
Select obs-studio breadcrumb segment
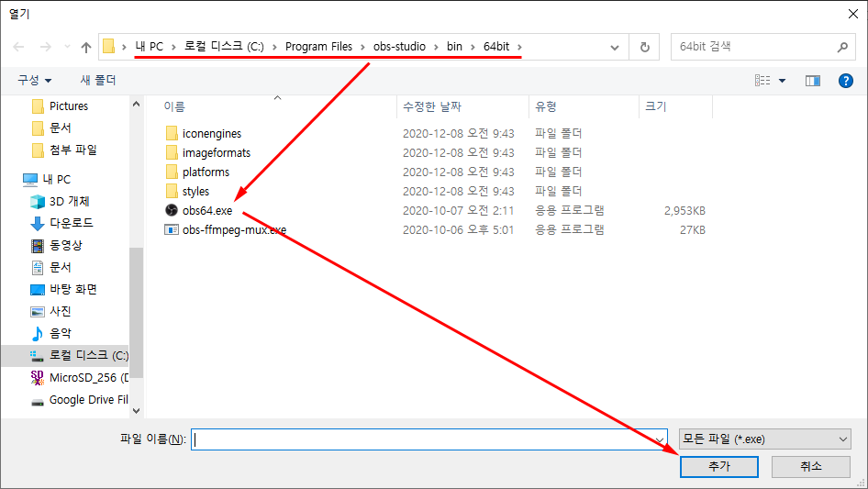pyautogui.click(x=400, y=47)
